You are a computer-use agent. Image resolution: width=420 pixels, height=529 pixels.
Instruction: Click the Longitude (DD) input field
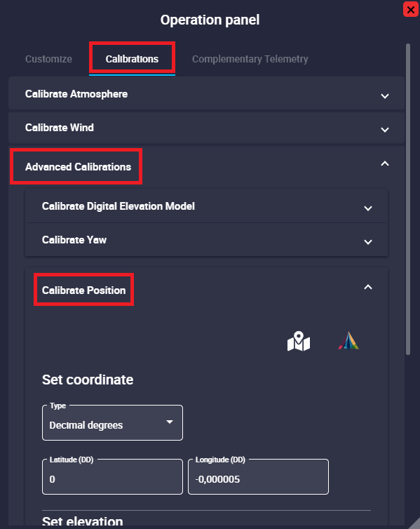click(x=258, y=476)
